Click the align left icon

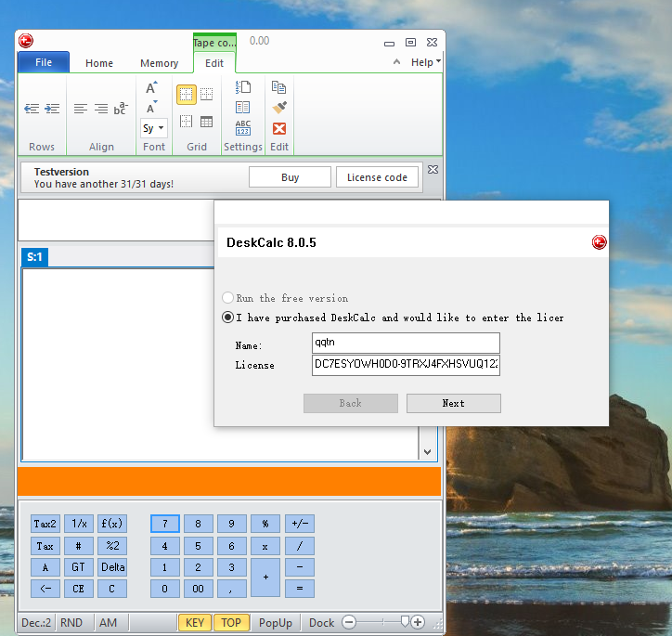coord(81,109)
